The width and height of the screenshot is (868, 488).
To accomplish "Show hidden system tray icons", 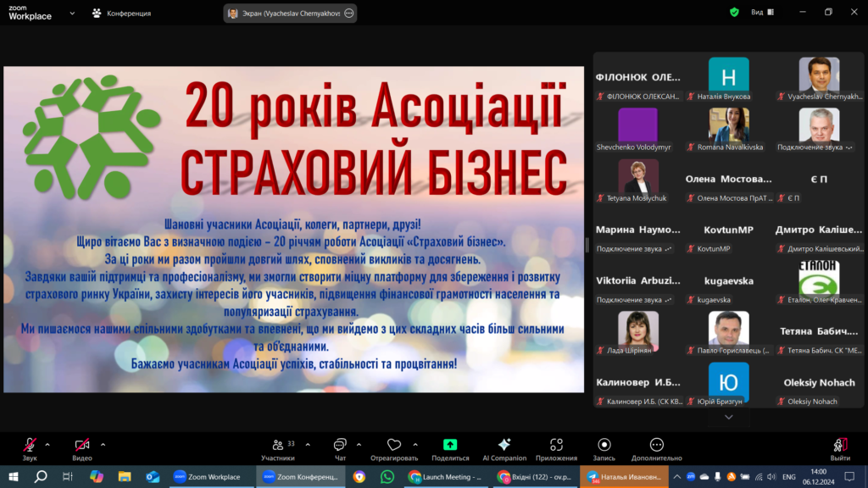I will tap(676, 476).
